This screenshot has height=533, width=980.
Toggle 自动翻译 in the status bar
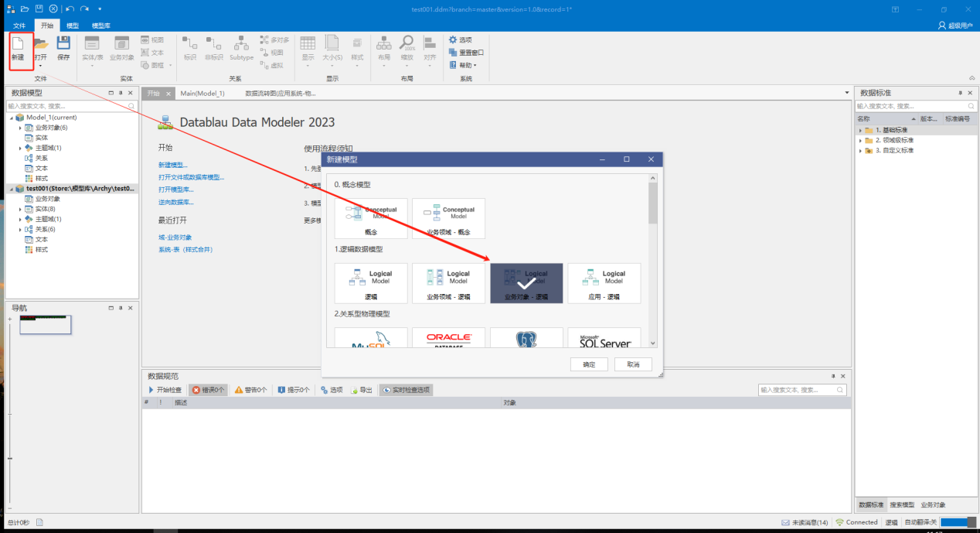920,522
